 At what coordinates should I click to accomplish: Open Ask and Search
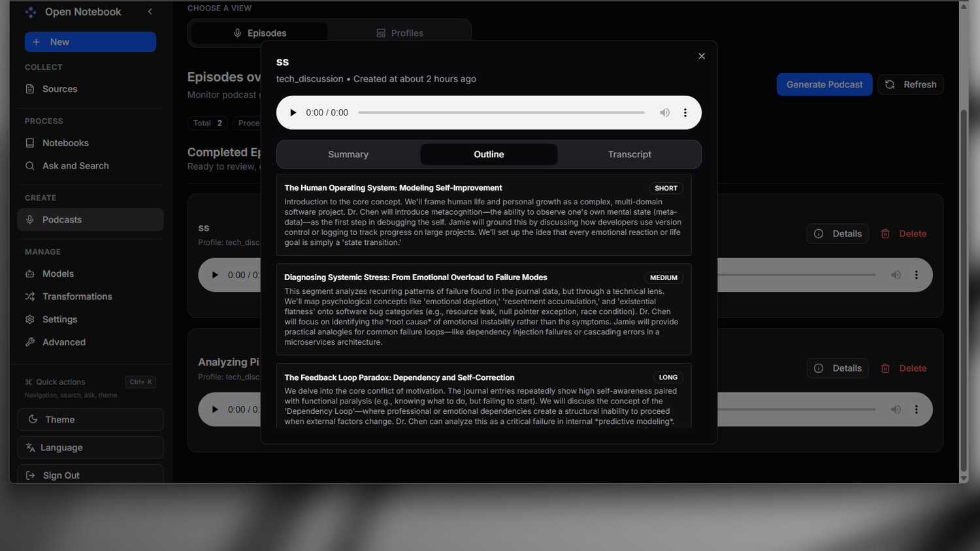(90, 166)
